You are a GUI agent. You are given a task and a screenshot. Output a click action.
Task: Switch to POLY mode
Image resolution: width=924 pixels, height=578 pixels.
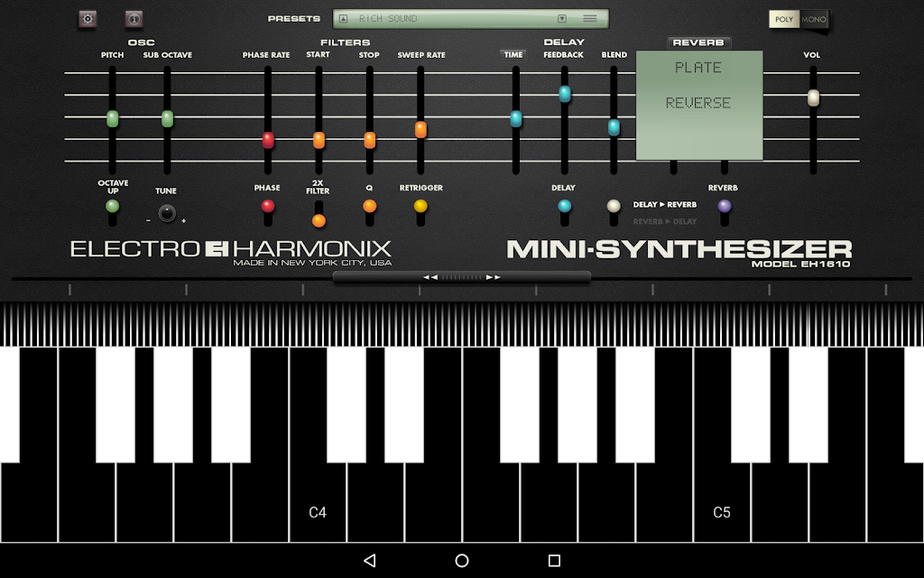(x=784, y=19)
